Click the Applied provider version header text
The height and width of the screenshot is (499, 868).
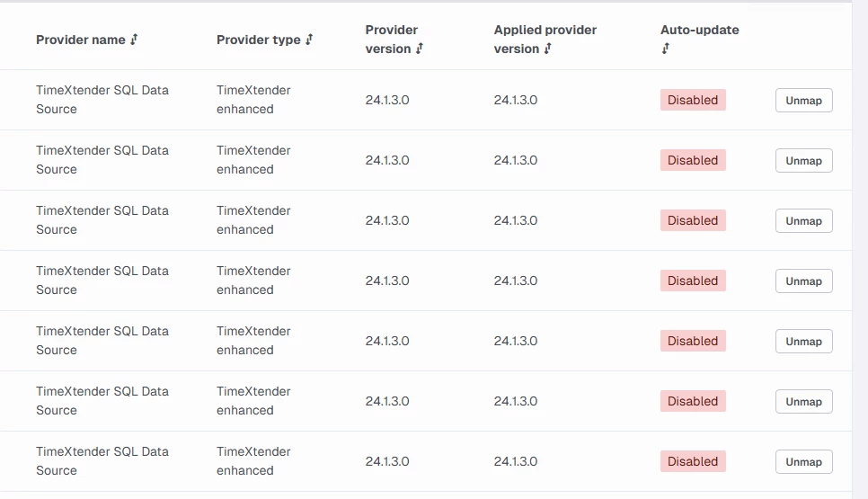coord(545,30)
